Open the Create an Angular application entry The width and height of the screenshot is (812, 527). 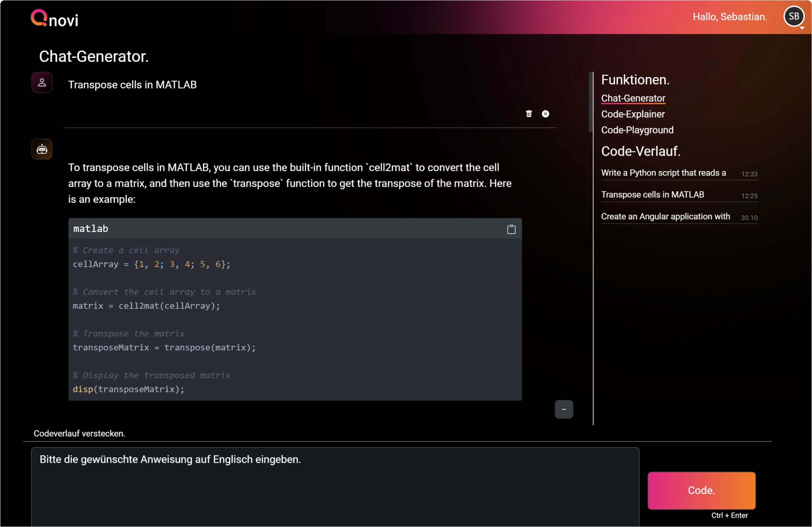click(665, 216)
